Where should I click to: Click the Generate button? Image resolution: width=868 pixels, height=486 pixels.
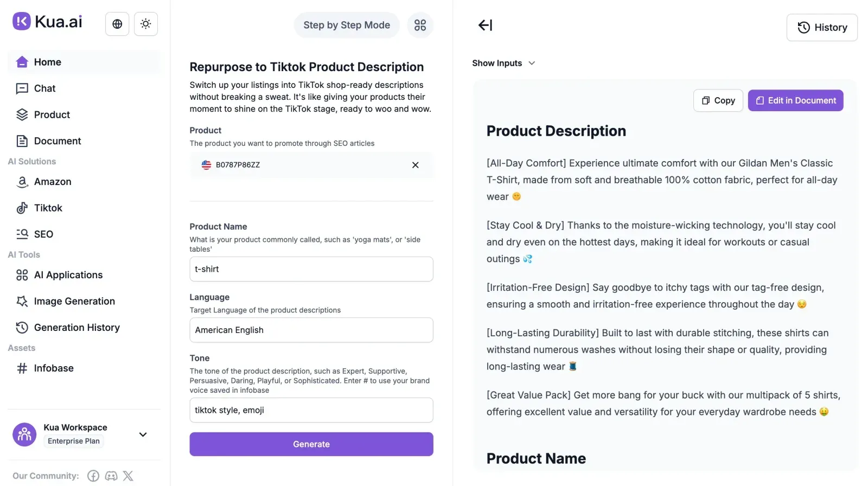(x=311, y=444)
